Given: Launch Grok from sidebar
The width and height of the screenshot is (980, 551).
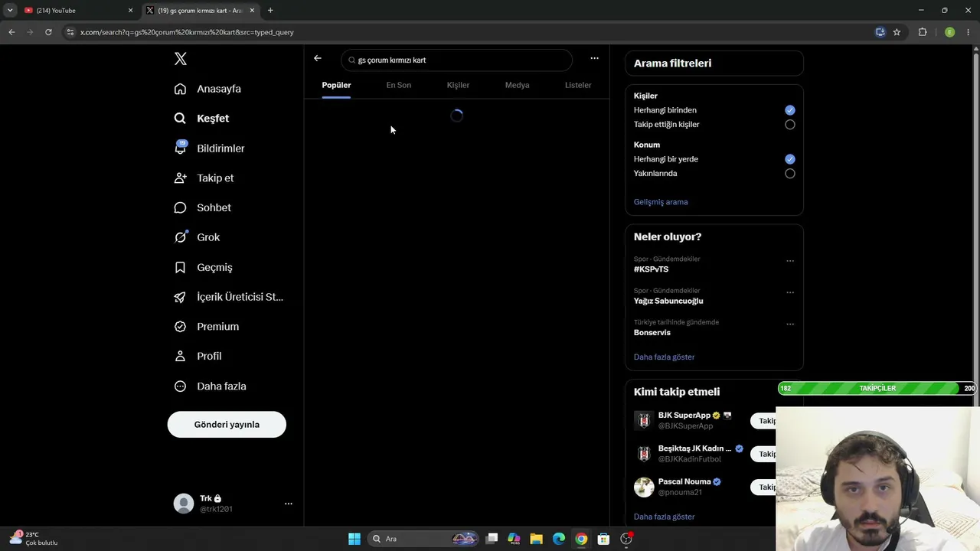Looking at the screenshot, I should click(197, 237).
